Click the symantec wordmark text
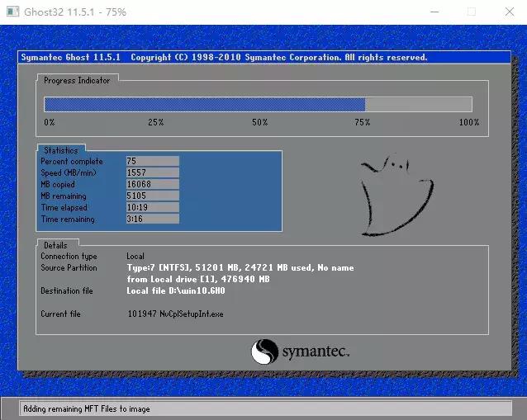Image resolution: width=527 pixels, height=420 pixels. [316, 352]
